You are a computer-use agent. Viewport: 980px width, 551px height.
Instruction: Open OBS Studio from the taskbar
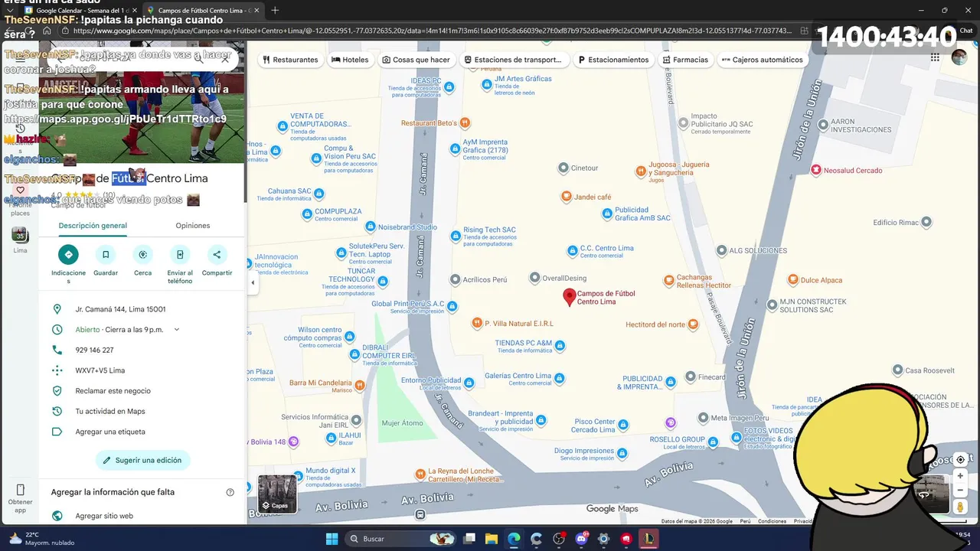pyautogui.click(x=559, y=539)
